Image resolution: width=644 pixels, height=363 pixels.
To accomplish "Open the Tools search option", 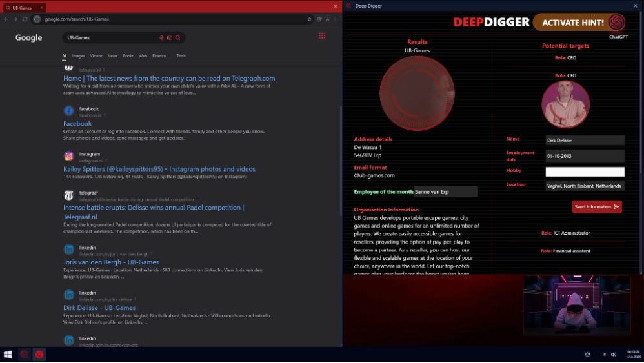I will (x=181, y=56).
